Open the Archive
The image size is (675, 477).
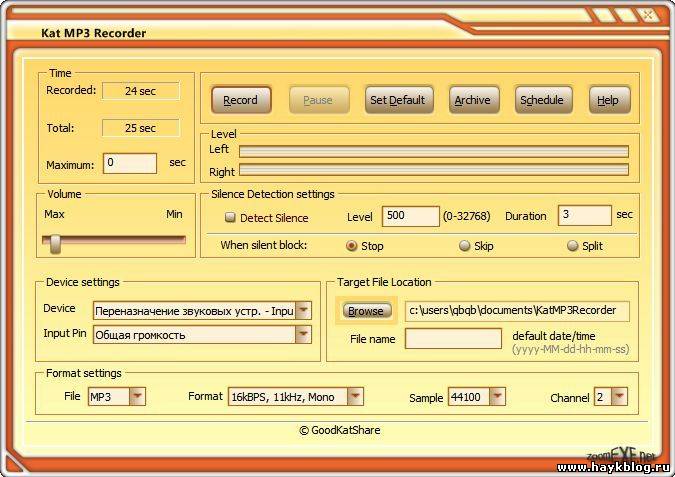474,100
